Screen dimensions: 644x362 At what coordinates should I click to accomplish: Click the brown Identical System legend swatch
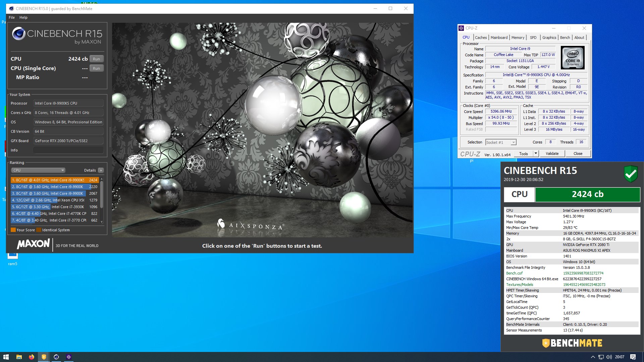(39, 230)
